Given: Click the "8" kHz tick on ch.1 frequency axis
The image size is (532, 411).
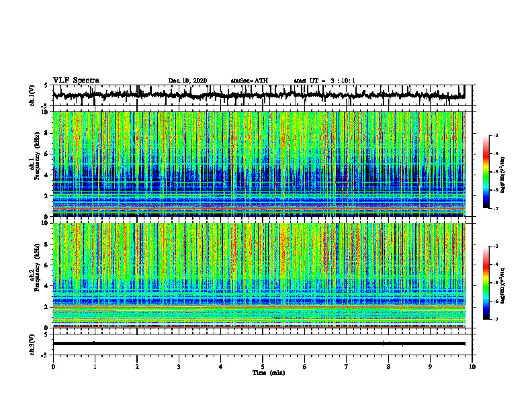Looking at the screenshot, I should click(47, 133).
